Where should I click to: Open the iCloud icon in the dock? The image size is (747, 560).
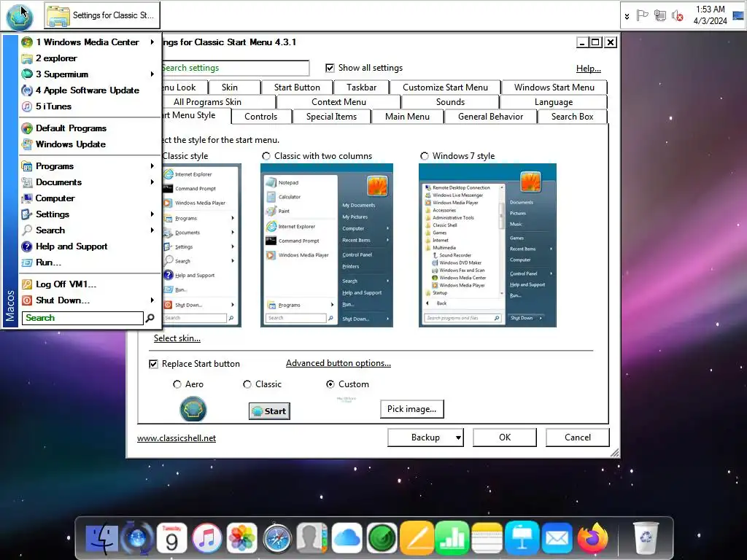(347, 539)
